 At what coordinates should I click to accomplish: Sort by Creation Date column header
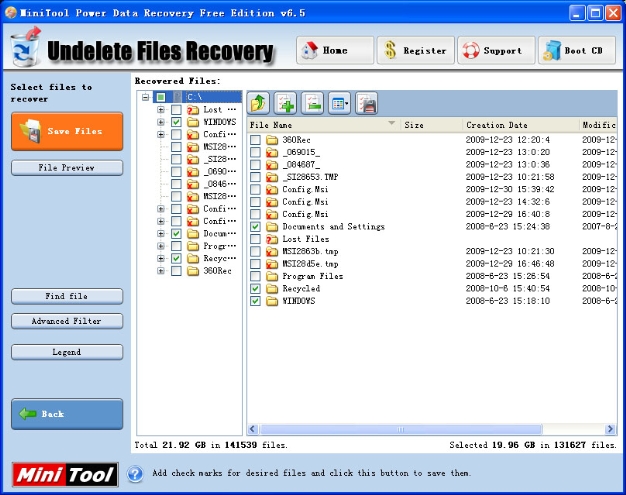point(521,125)
